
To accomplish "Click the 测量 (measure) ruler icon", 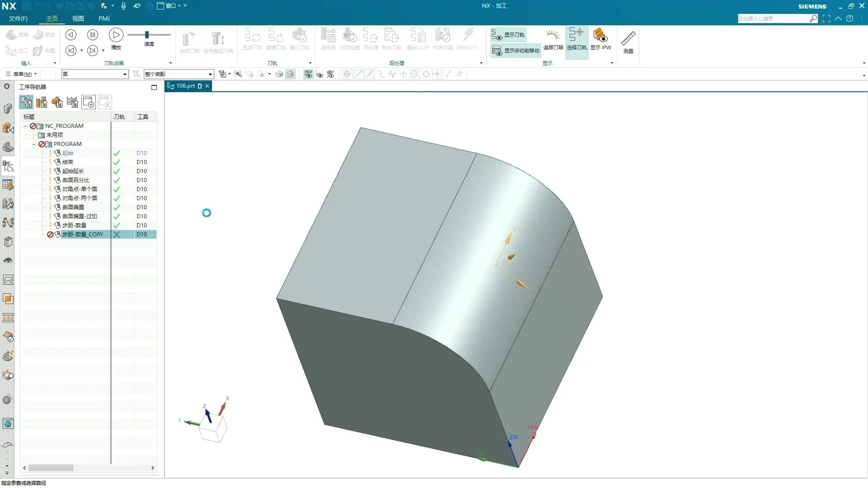I will click(x=628, y=39).
